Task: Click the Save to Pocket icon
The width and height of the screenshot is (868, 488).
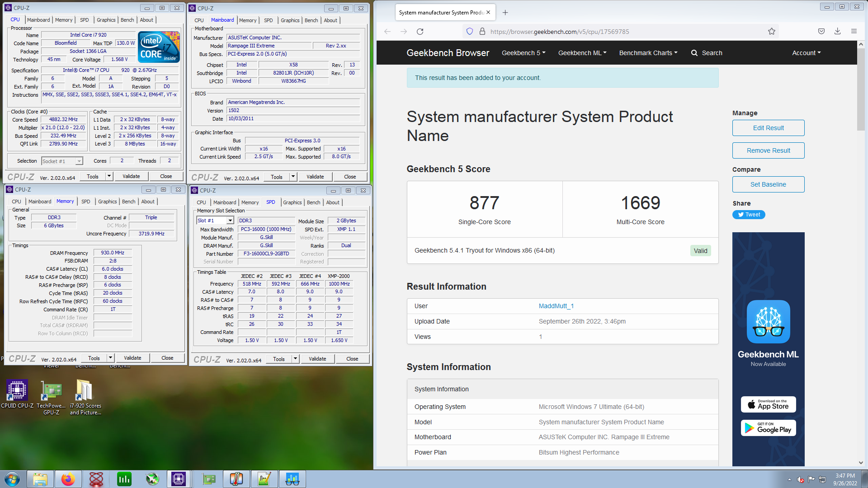Action: [821, 32]
